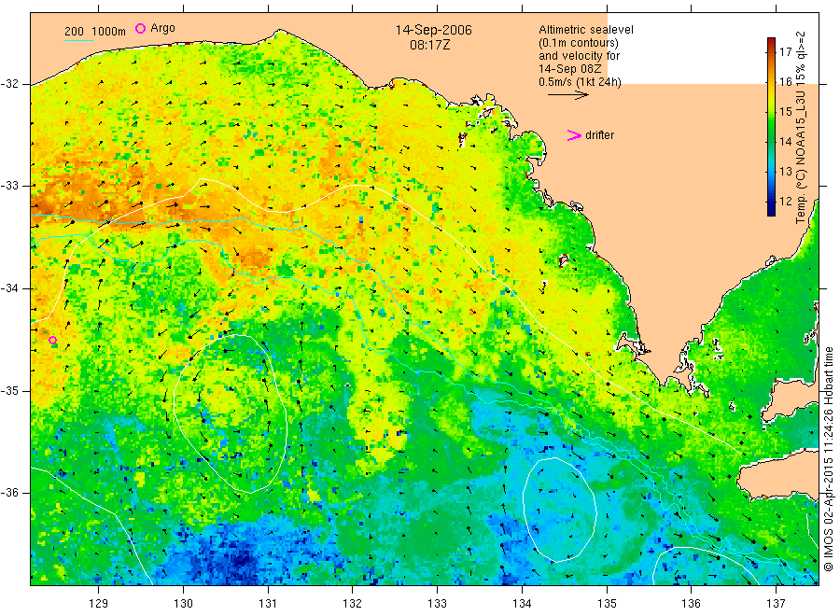Click the colorbar value '14'
840x616 pixels.
point(785,142)
